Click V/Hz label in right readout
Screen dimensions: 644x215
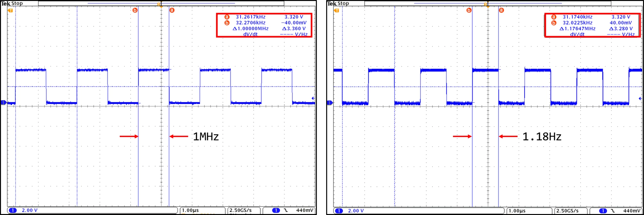pos(628,34)
